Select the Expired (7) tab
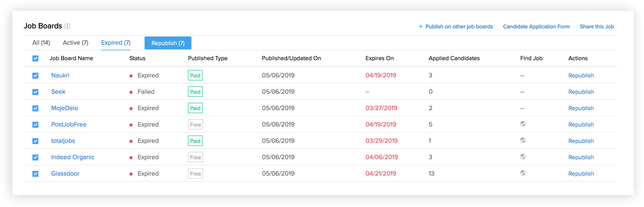The image size is (644, 207). tap(116, 43)
